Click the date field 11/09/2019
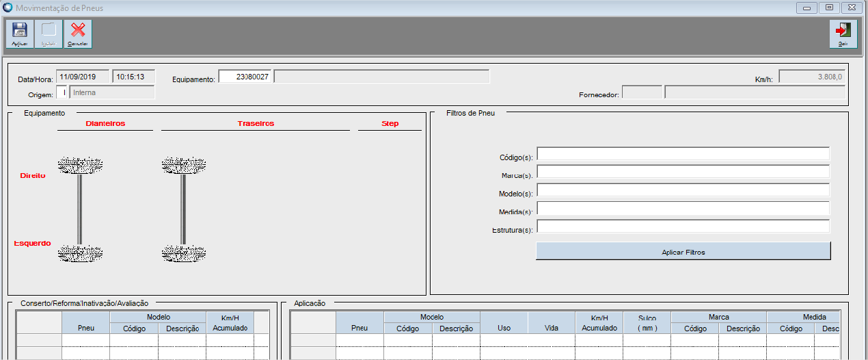868x360 pixels. point(82,77)
